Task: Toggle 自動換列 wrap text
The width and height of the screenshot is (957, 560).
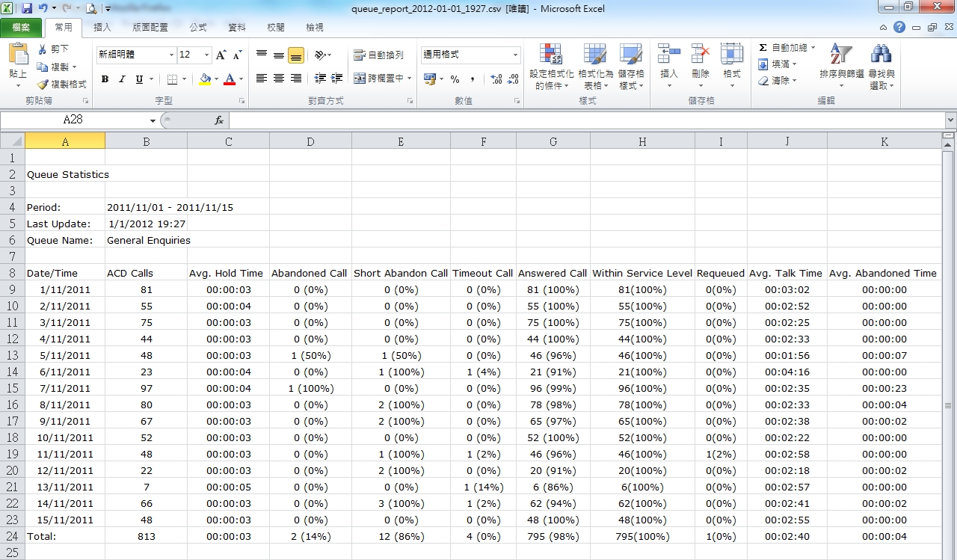Action: coord(378,55)
